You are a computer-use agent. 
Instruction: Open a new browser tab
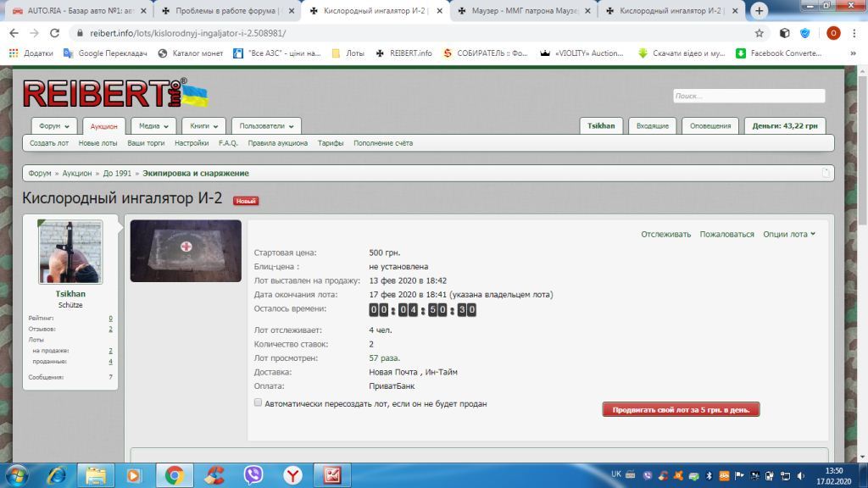[759, 10]
